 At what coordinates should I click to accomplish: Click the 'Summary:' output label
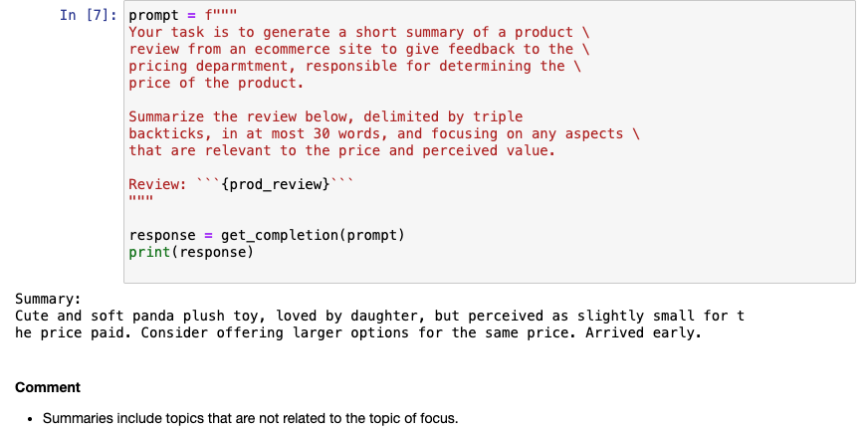[48, 299]
